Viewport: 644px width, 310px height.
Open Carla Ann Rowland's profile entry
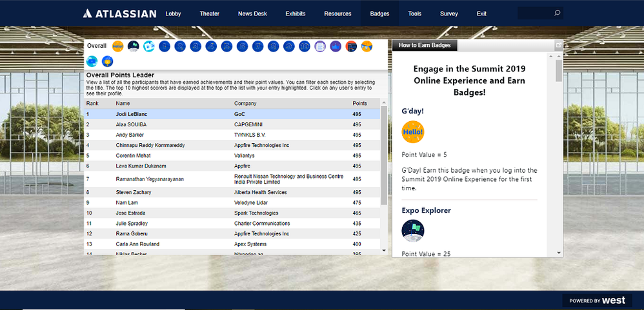click(x=232, y=244)
